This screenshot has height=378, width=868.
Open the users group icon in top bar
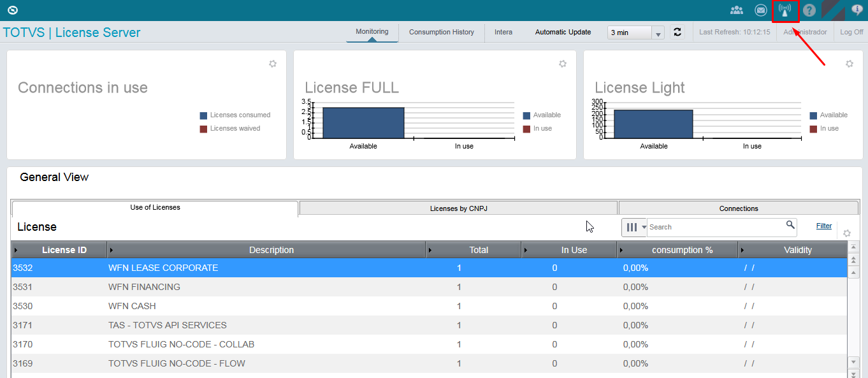click(x=737, y=10)
